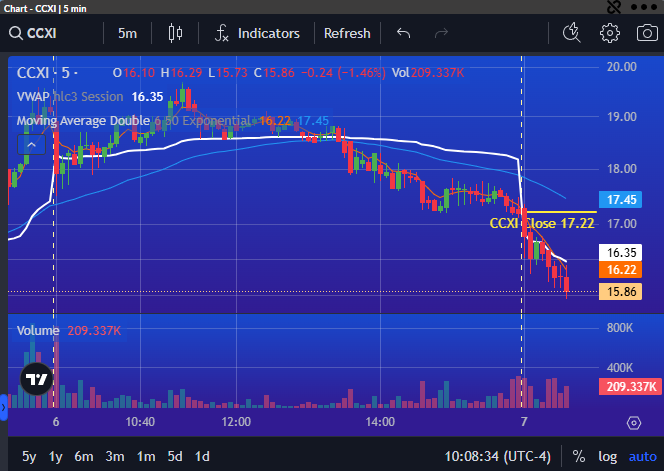
Task: Open the window link icon in the title bar
Action: point(614,6)
